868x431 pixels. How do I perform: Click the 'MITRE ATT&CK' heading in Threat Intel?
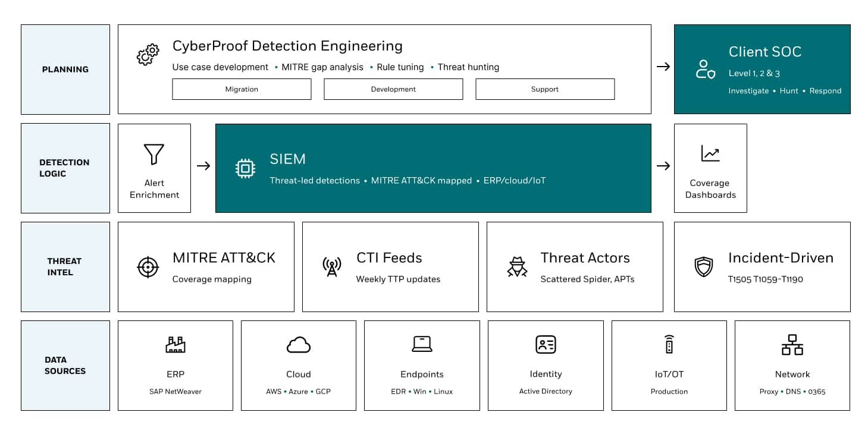tap(224, 258)
